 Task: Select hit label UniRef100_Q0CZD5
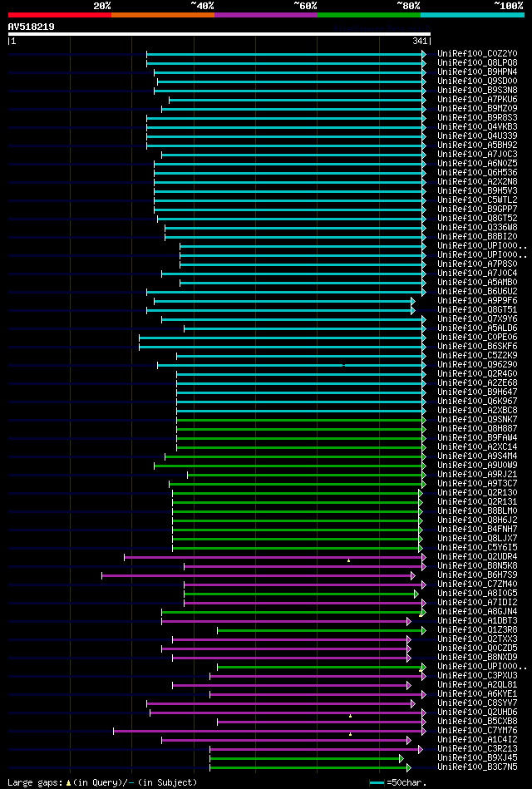coord(477,648)
